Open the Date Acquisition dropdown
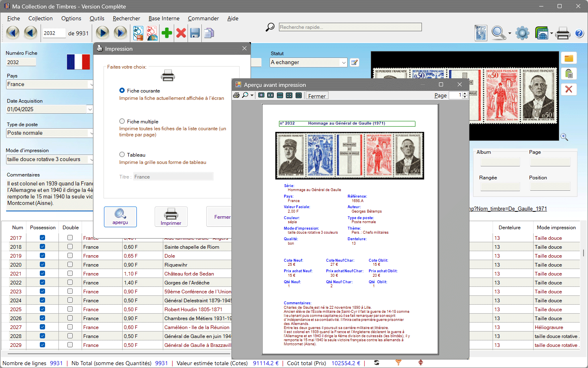 (90, 109)
